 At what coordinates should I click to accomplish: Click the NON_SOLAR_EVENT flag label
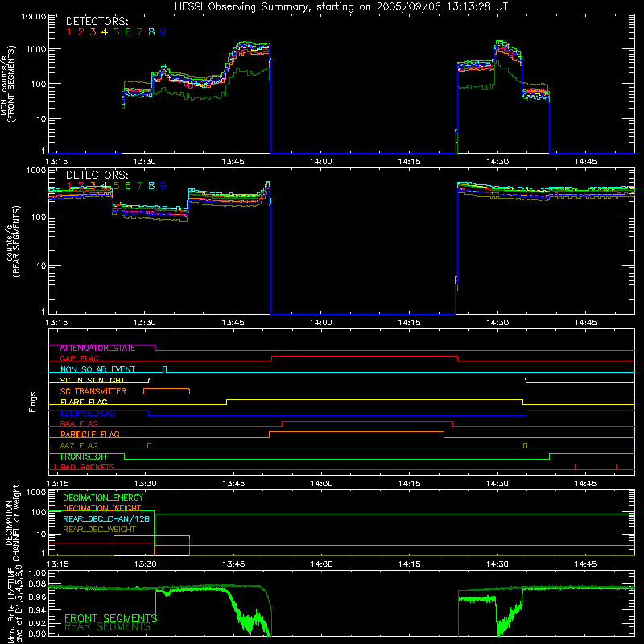coord(97,369)
